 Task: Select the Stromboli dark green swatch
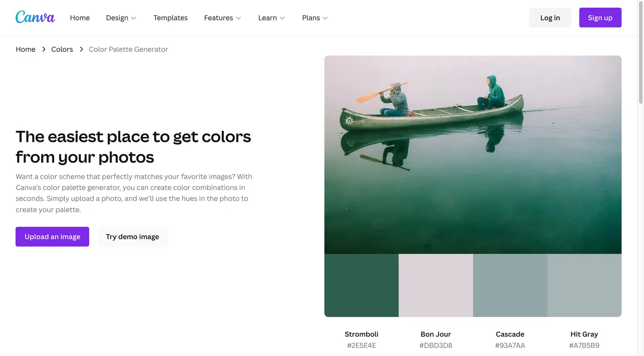tap(361, 285)
